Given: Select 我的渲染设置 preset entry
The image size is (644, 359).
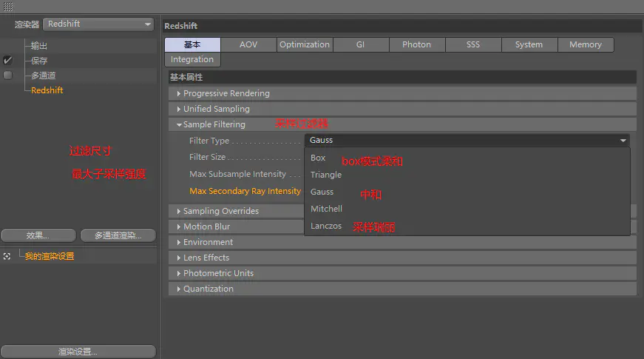Looking at the screenshot, I should [x=50, y=256].
